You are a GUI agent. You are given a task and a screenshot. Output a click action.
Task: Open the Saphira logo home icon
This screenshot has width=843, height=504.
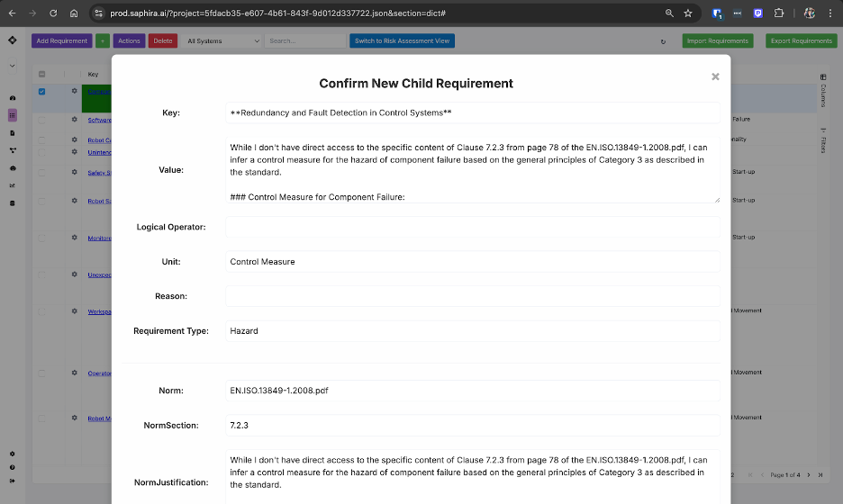[13, 40]
